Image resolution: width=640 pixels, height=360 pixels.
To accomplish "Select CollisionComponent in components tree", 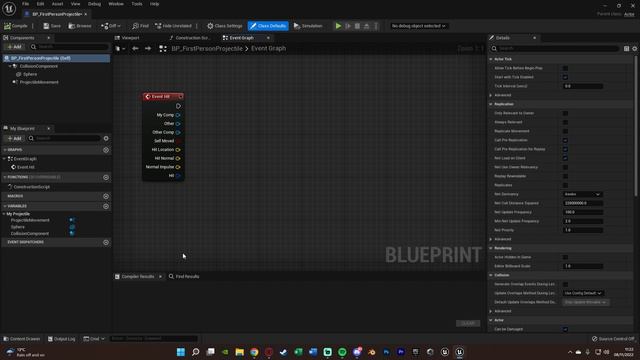I will pyautogui.click(x=38, y=66).
